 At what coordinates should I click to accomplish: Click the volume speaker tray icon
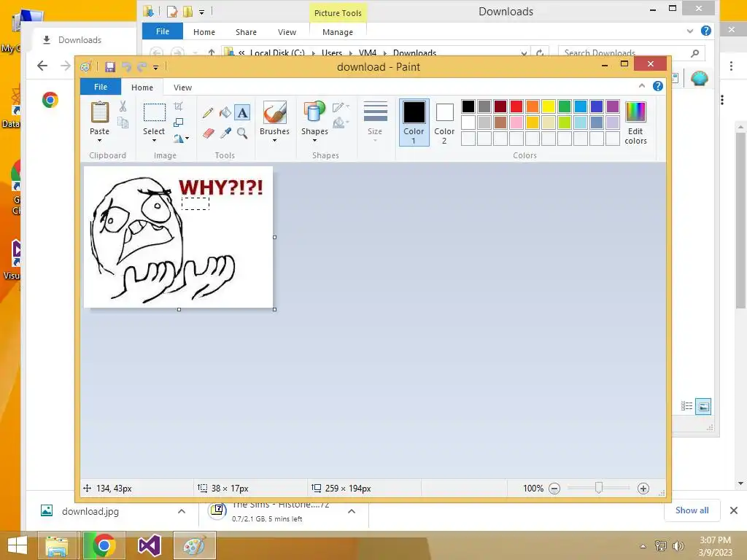click(678, 546)
